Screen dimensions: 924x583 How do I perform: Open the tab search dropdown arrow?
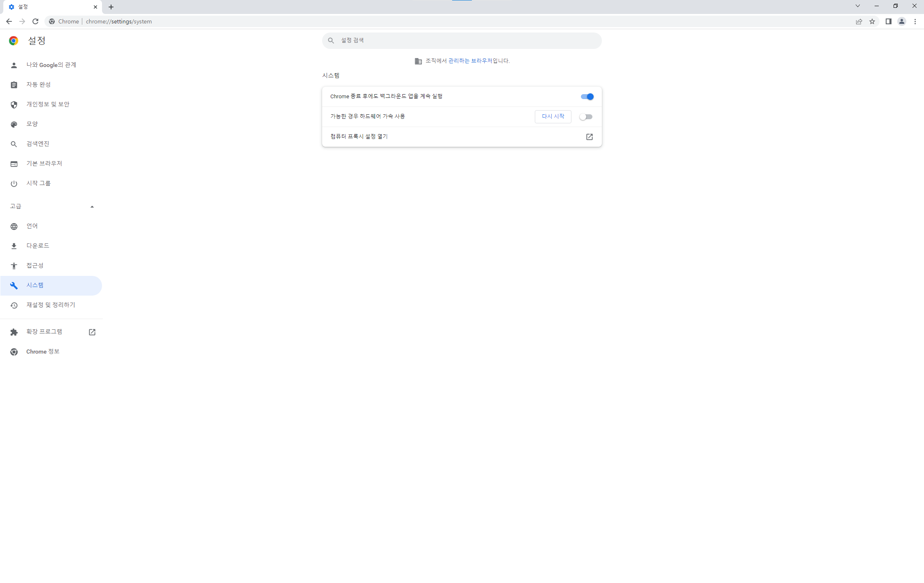(857, 6)
